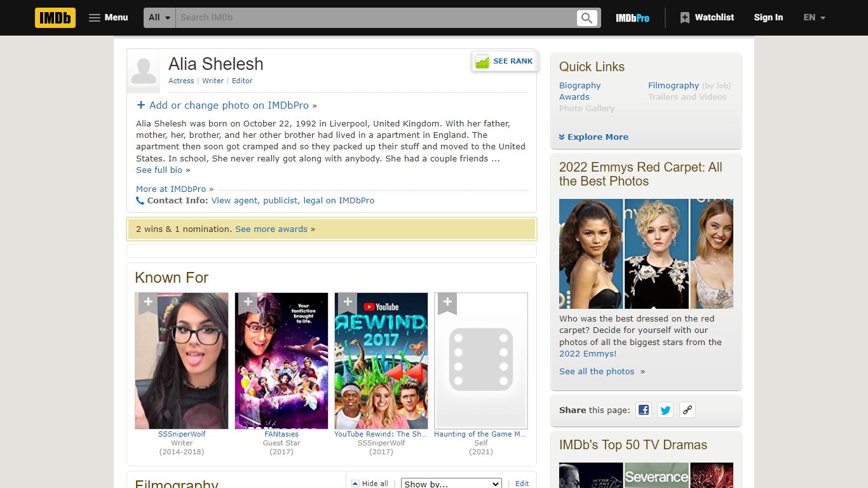Image resolution: width=868 pixels, height=488 pixels.
Task: Open Filmography in Quick Links
Action: point(674,86)
